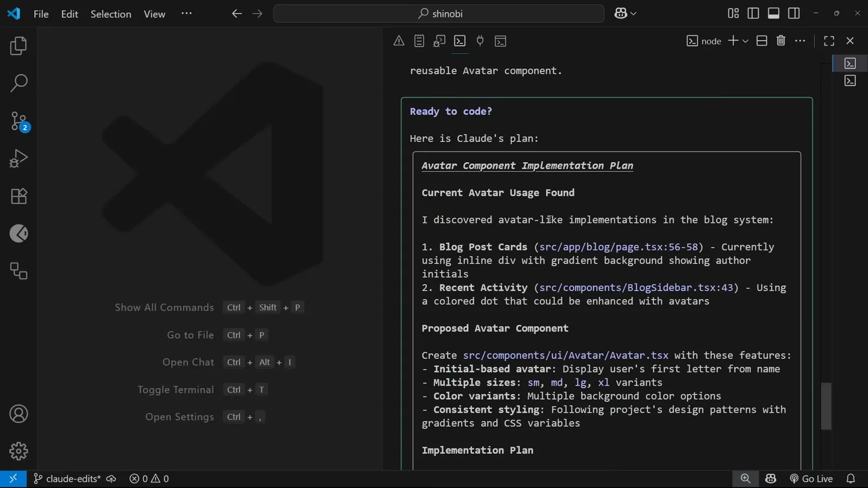Open the Run and Debug view

[18, 159]
